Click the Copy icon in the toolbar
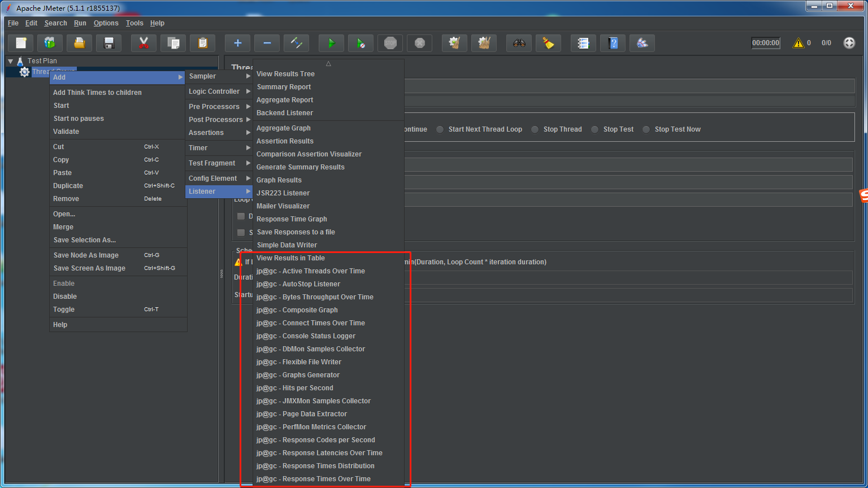The width and height of the screenshot is (868, 488). coord(173,43)
